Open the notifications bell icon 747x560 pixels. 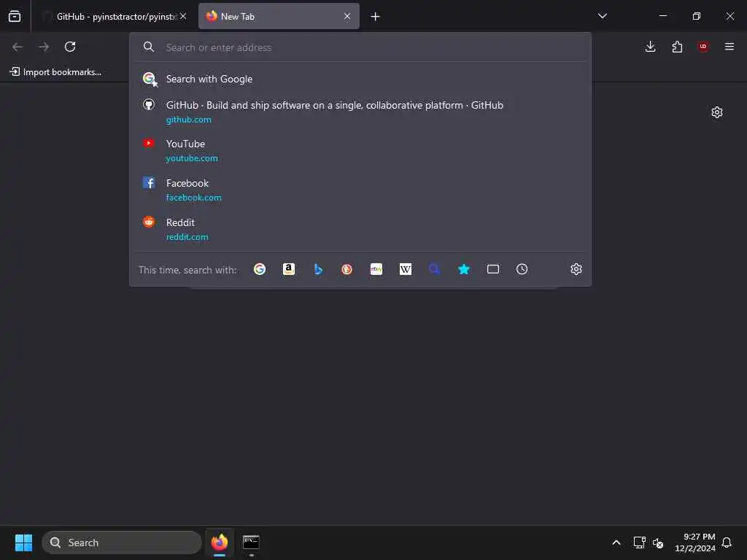tap(727, 542)
